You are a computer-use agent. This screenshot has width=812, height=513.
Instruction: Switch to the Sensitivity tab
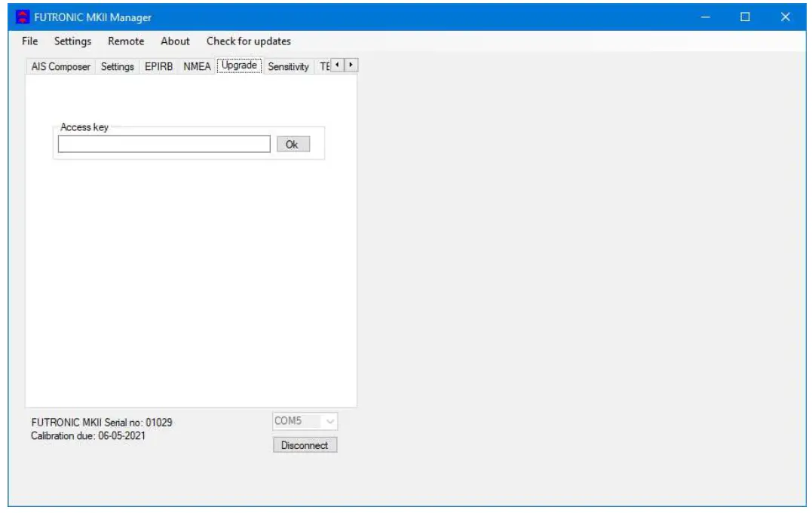tap(289, 67)
